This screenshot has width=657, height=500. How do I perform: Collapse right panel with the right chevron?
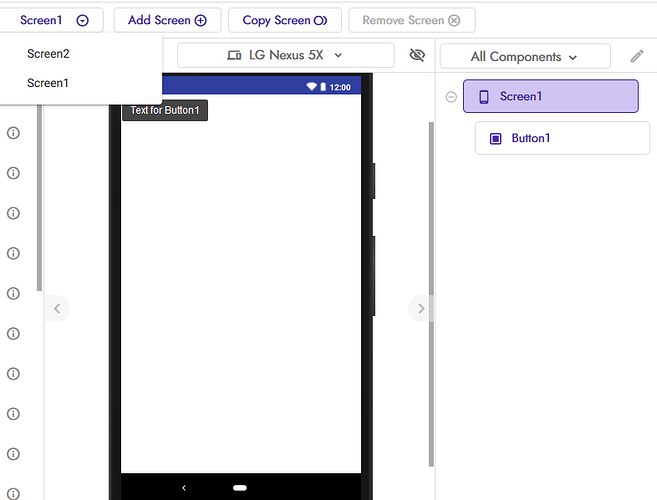[421, 309]
